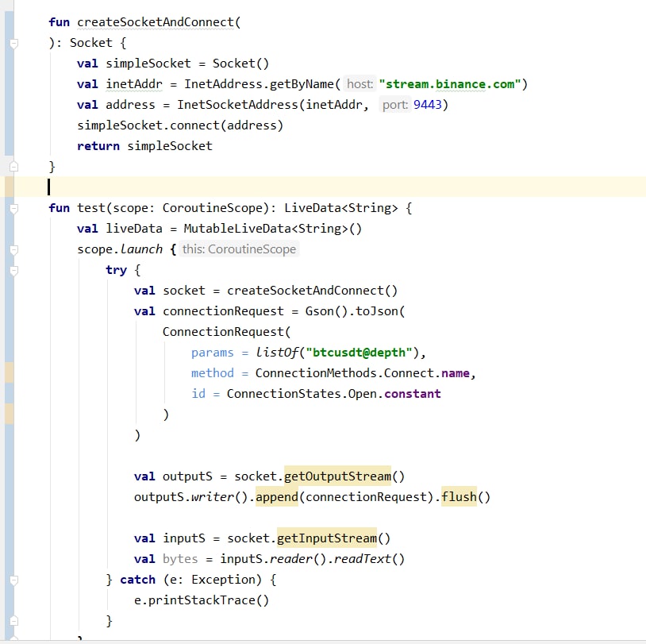This screenshot has width=646, height=644.
Task: Click the Socket return type after colon
Action: click(x=91, y=43)
